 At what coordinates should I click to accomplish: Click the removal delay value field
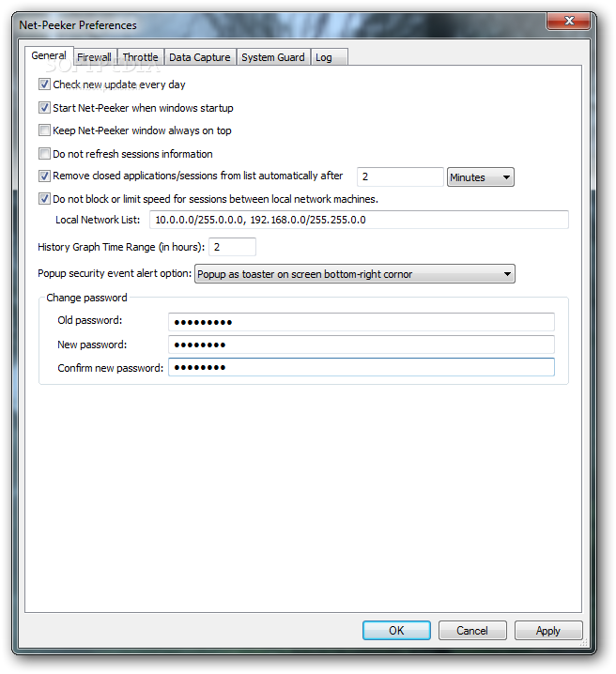point(400,176)
